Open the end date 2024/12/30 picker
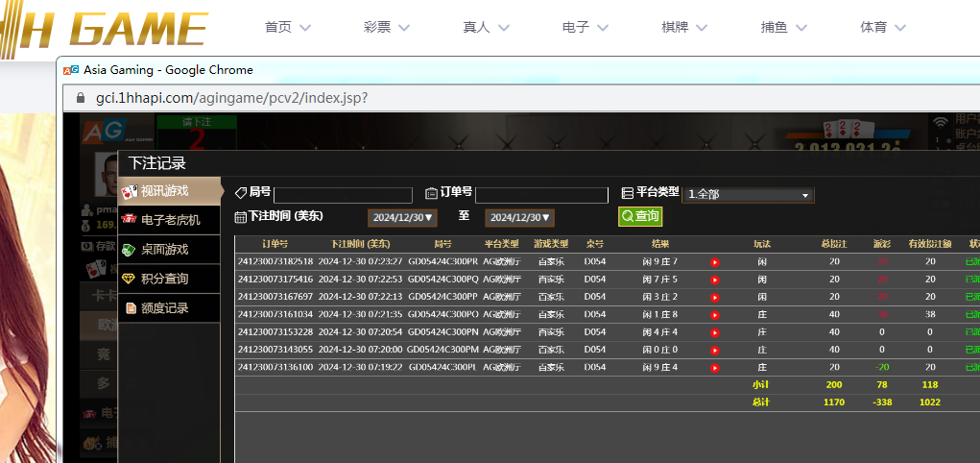Viewport: 980px width, 463px height. point(519,218)
